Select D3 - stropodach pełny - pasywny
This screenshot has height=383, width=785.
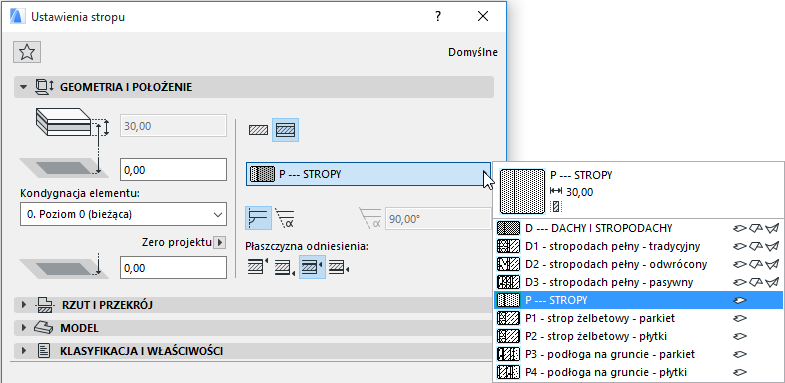point(638,282)
